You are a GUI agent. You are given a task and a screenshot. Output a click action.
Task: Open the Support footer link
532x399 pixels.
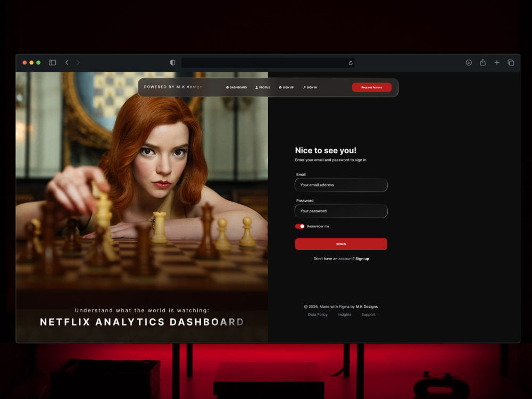click(x=368, y=314)
